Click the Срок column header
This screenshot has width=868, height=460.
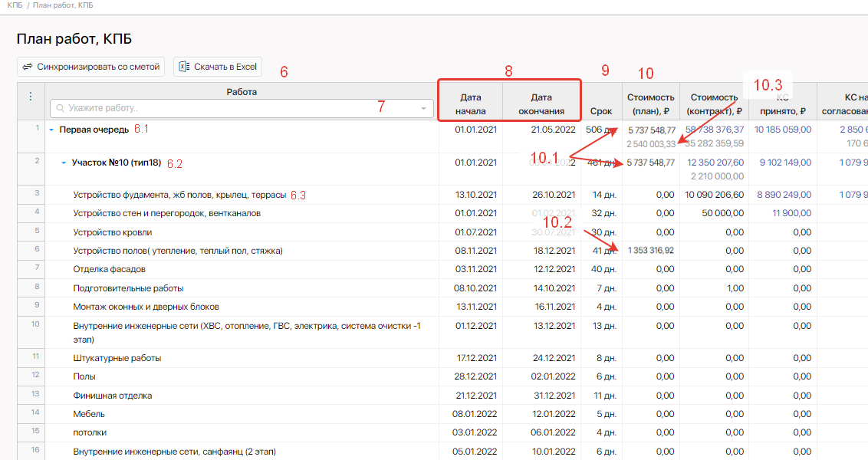tap(601, 111)
